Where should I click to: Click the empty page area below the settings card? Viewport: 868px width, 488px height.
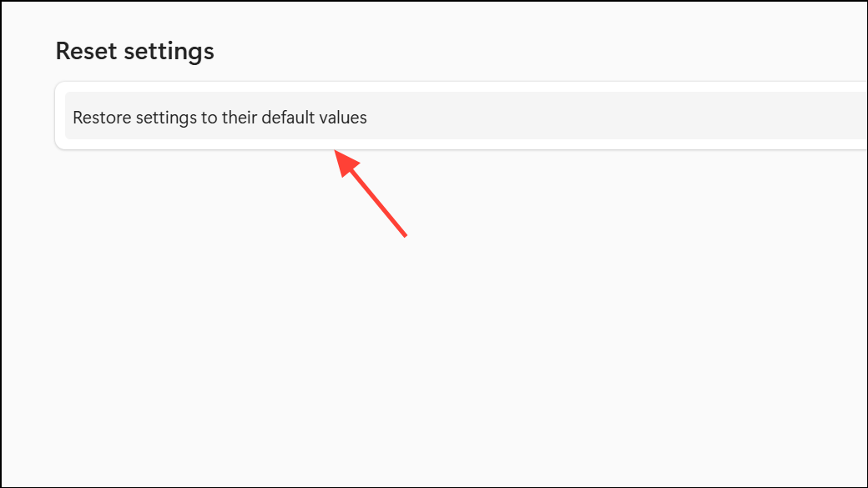click(434, 334)
